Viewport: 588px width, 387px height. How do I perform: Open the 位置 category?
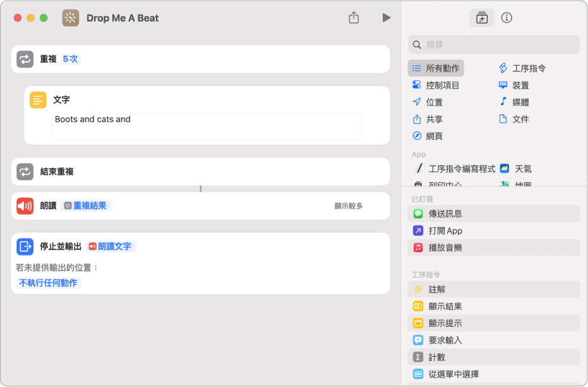click(428, 102)
